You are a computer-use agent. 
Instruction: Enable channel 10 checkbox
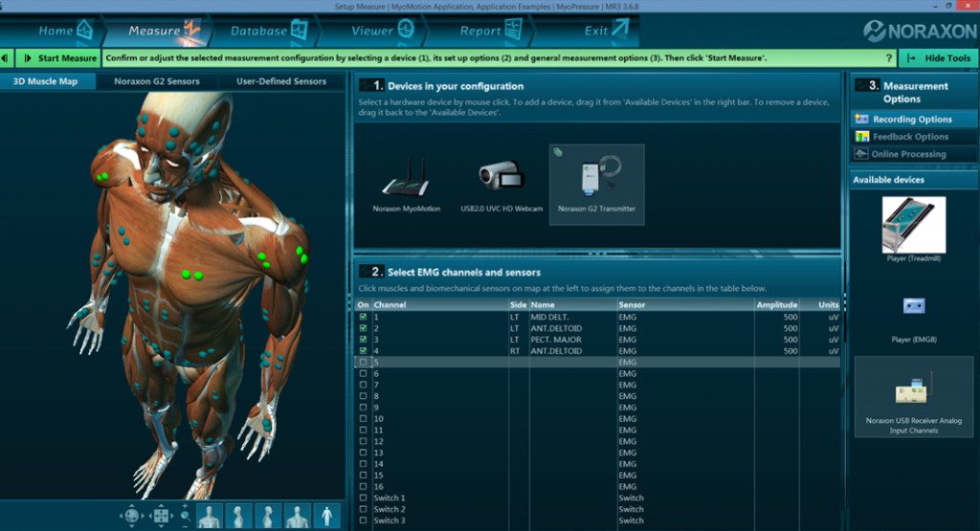point(363,418)
